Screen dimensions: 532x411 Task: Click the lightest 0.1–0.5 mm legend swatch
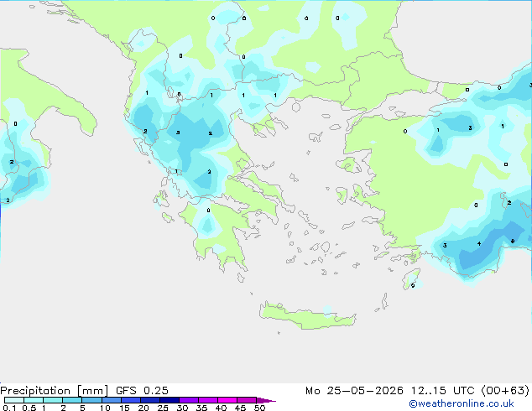[14, 400]
